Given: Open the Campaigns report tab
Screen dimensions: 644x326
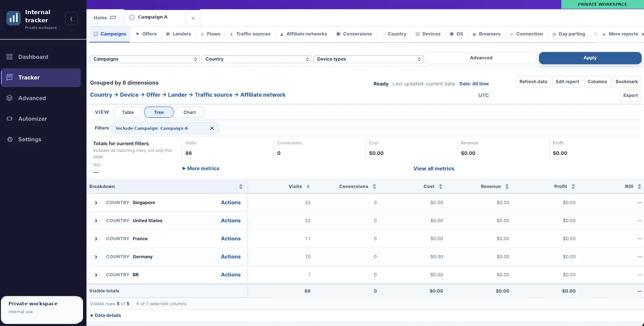Looking at the screenshot, I should (110, 34).
